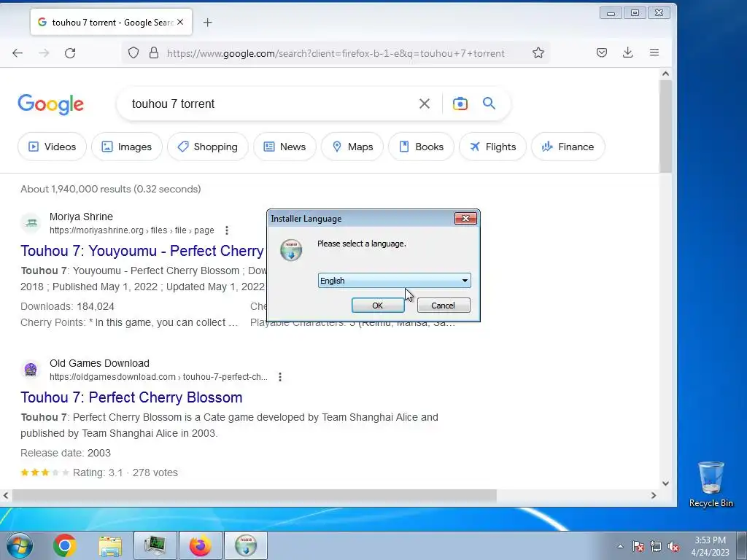747x560 pixels.
Task: Filter results by Maps
Action: 352,147
